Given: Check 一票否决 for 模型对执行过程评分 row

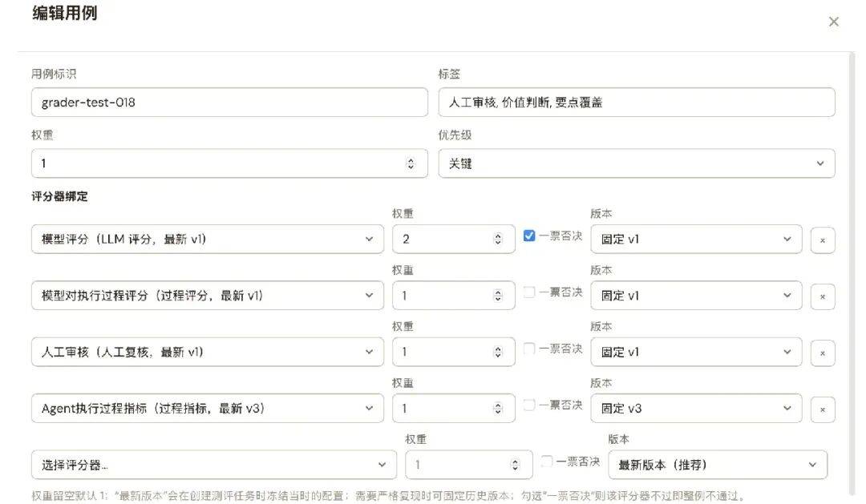Looking at the screenshot, I should pyautogui.click(x=529, y=292).
